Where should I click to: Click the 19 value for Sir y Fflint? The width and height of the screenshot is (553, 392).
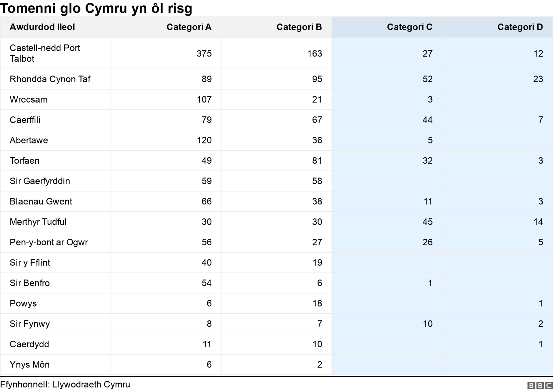tap(317, 263)
